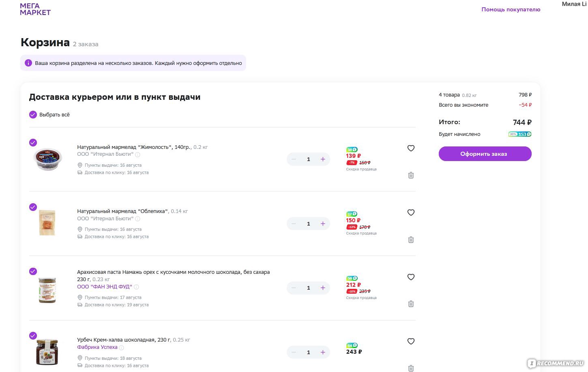The width and height of the screenshot is (588, 372).
Task: Click the info icon in split-cart notice
Action: coord(28,63)
